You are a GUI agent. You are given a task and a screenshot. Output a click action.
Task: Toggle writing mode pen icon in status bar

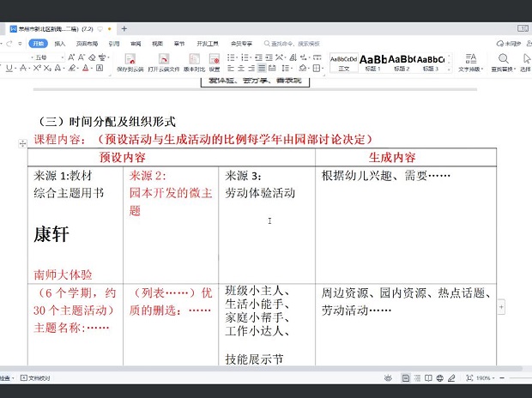pyautogui.click(x=451, y=378)
